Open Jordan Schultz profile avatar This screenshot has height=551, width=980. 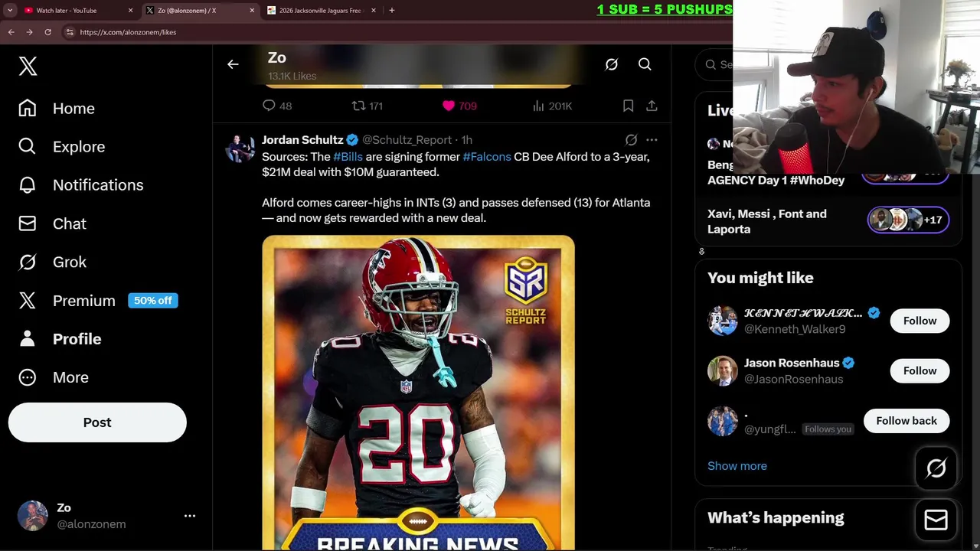(240, 148)
